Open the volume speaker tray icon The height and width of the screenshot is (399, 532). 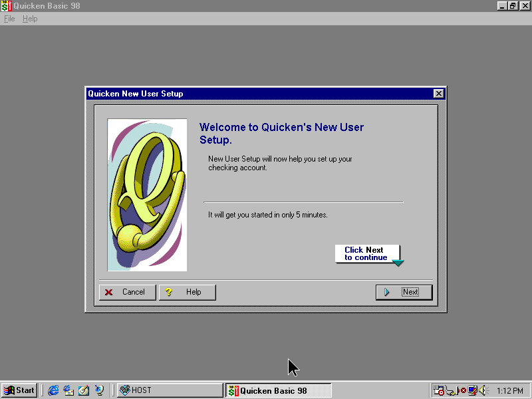coord(483,390)
